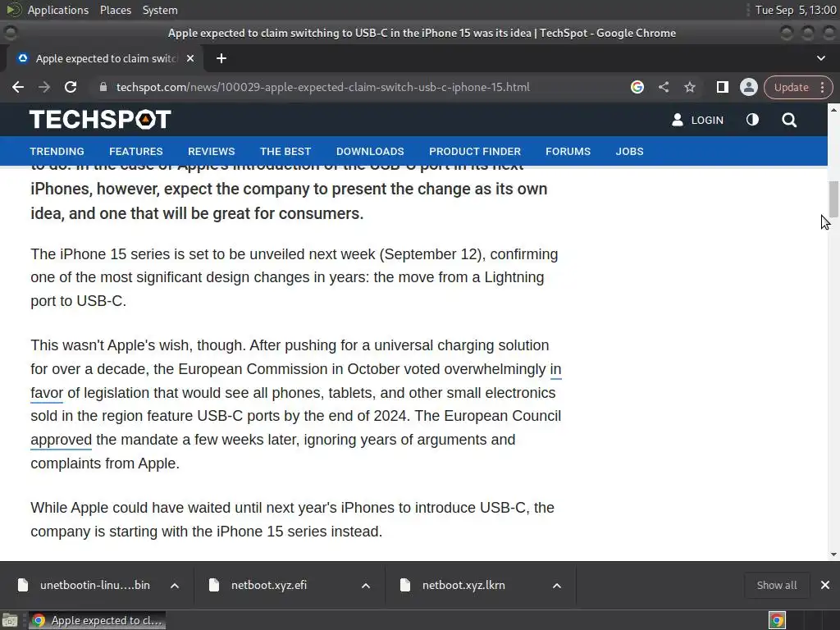Viewport: 840px width, 630px height.
Task: Open the Chrome profile avatar
Action: pyautogui.click(x=748, y=87)
